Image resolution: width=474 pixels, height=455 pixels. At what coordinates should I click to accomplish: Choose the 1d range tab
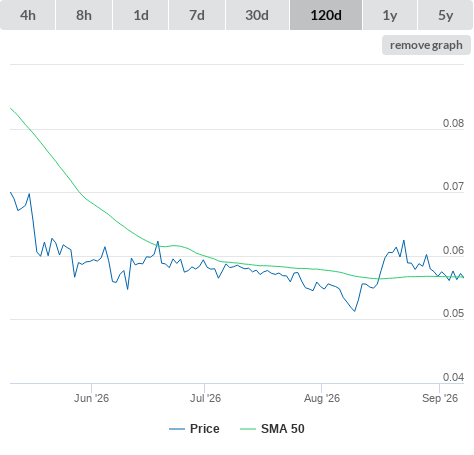[x=141, y=15]
